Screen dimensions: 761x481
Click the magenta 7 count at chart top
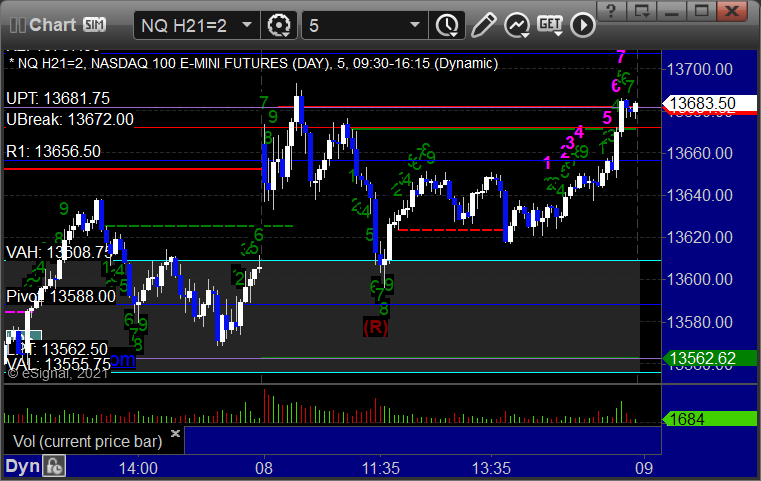click(x=621, y=57)
